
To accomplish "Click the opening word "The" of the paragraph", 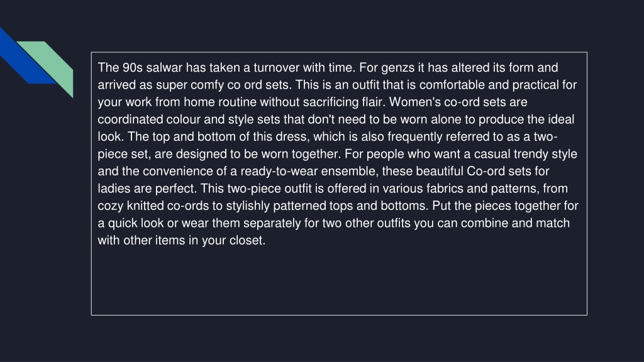I will (108, 67).
